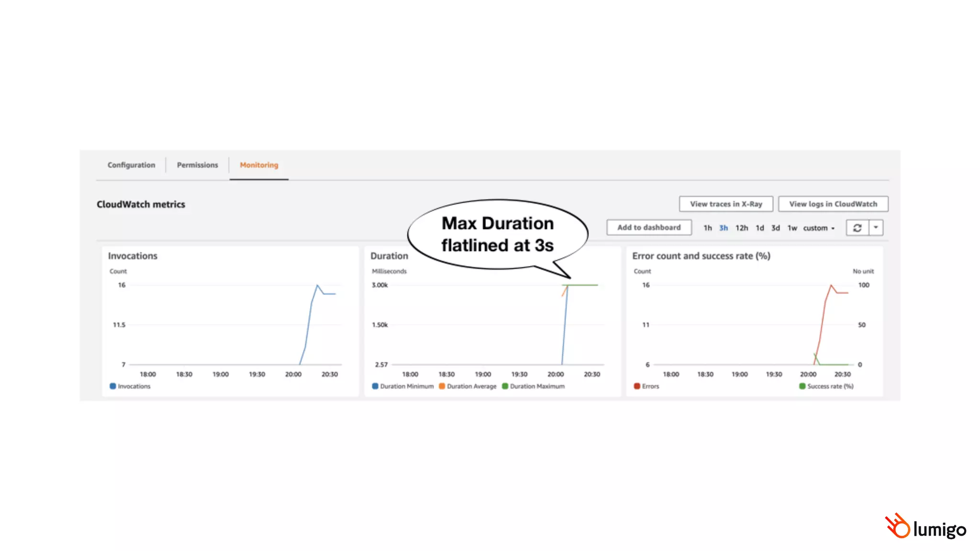Expand the custom time range dropdown
This screenshot has height=551, width=980.
(818, 228)
